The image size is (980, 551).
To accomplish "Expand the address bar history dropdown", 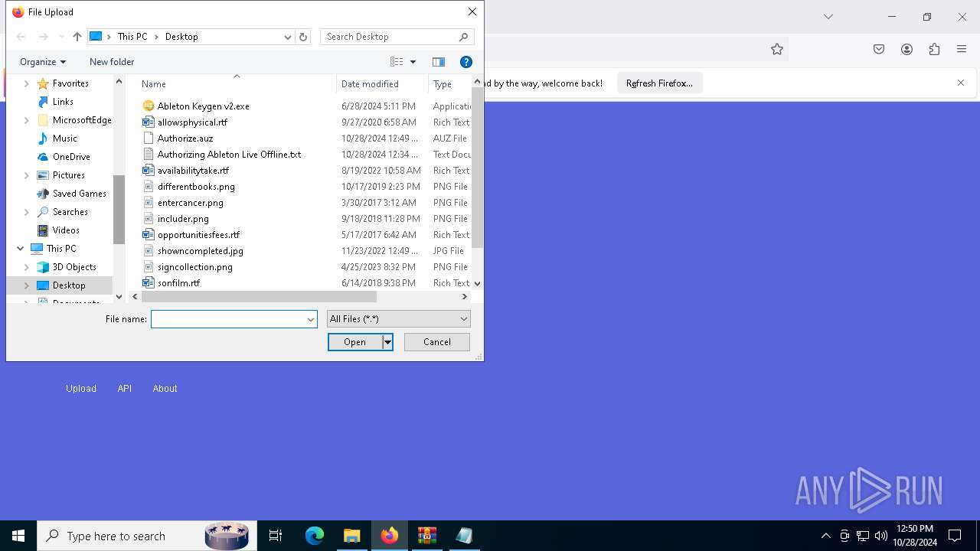I will tap(288, 37).
